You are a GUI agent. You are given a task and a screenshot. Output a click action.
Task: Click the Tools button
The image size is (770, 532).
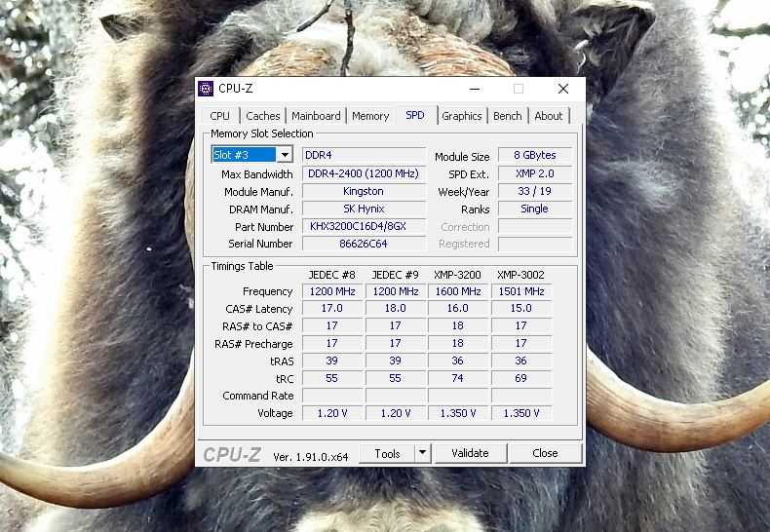pos(387,453)
